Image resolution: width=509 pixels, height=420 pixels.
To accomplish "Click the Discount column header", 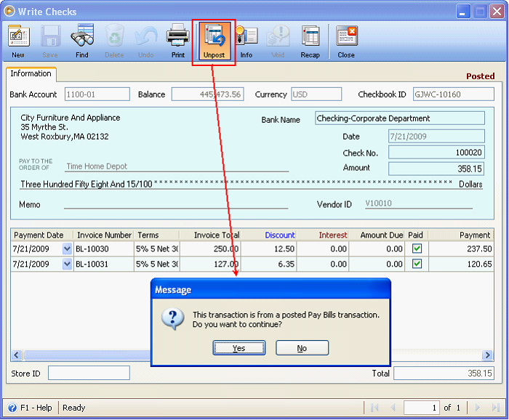I will 268,235.
